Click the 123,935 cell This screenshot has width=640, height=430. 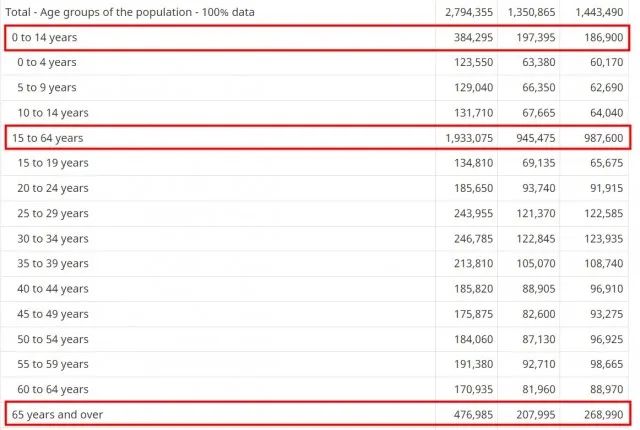click(x=604, y=239)
